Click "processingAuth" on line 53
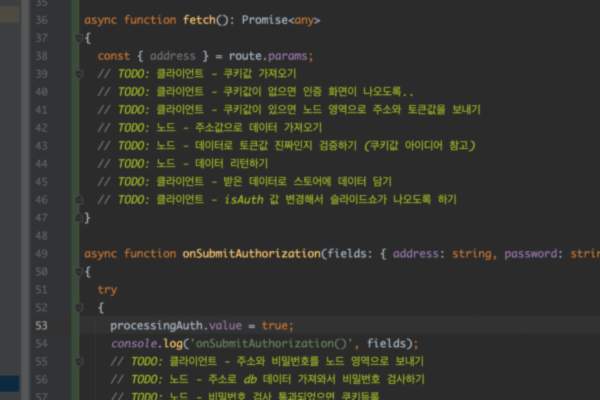 pyautogui.click(x=157, y=326)
